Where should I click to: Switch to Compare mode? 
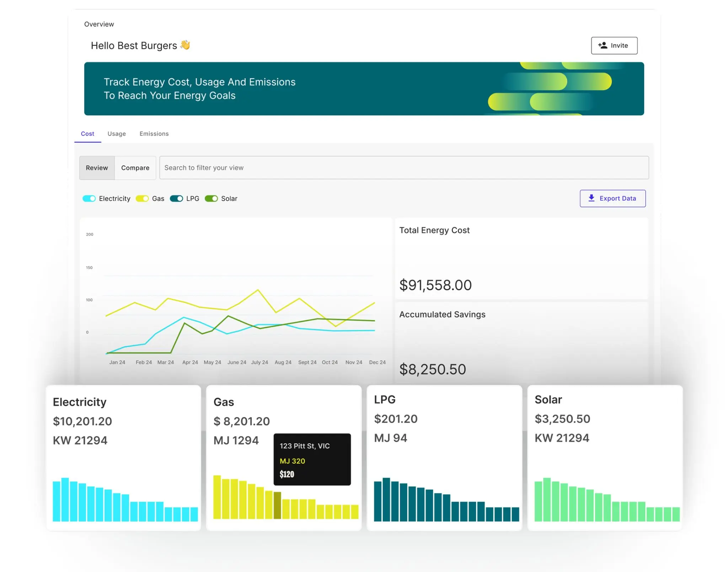tap(135, 168)
